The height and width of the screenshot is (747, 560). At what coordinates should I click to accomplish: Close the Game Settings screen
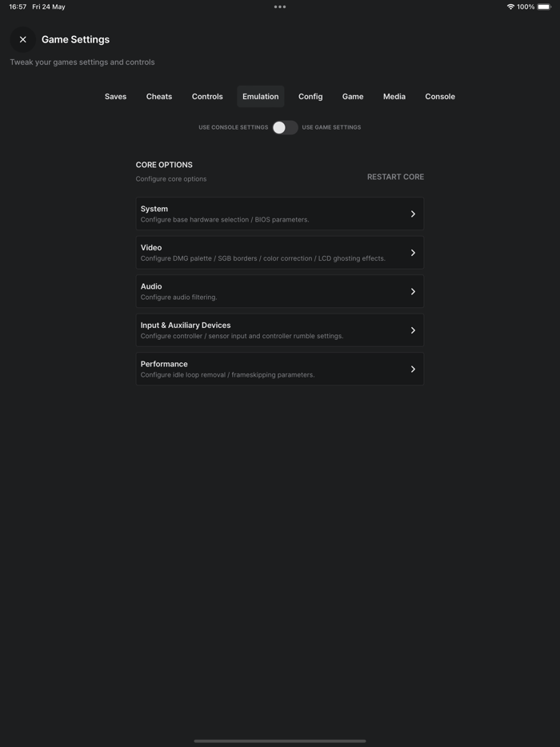pos(22,38)
